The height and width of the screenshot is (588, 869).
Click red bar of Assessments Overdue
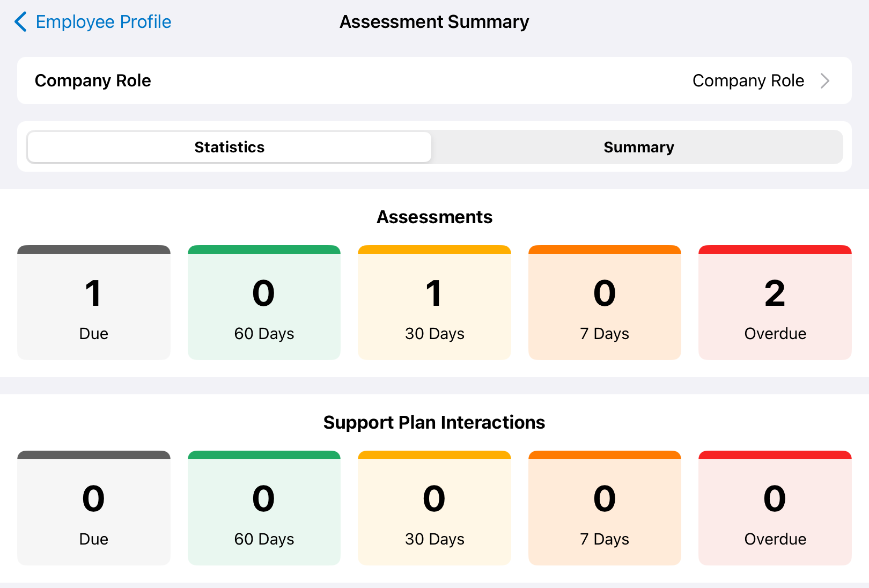click(x=775, y=249)
